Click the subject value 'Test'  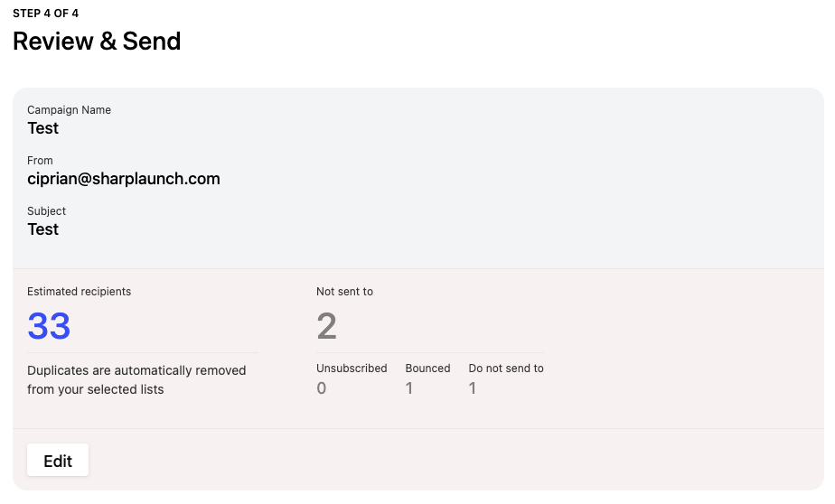[43, 229]
